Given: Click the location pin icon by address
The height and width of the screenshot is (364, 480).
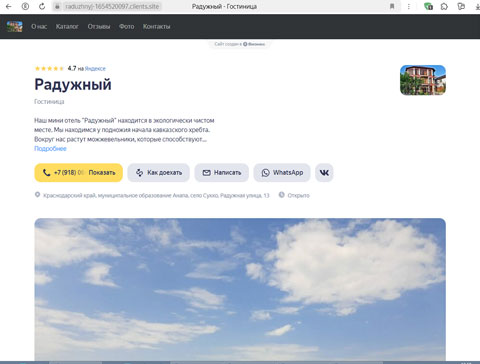Looking at the screenshot, I should click(x=37, y=195).
